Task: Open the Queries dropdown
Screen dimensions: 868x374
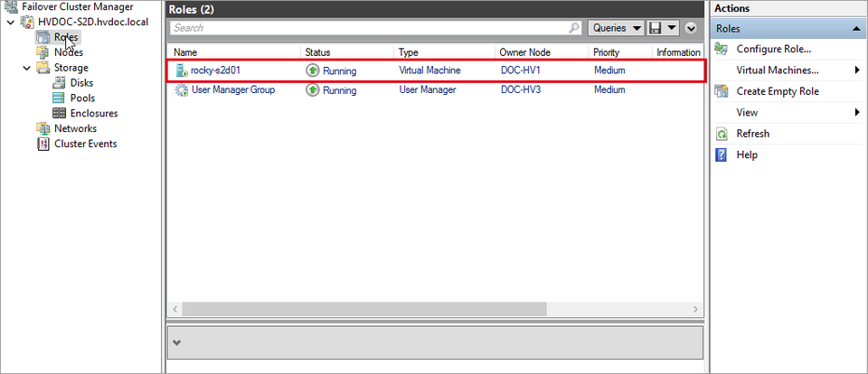Action: [616, 28]
